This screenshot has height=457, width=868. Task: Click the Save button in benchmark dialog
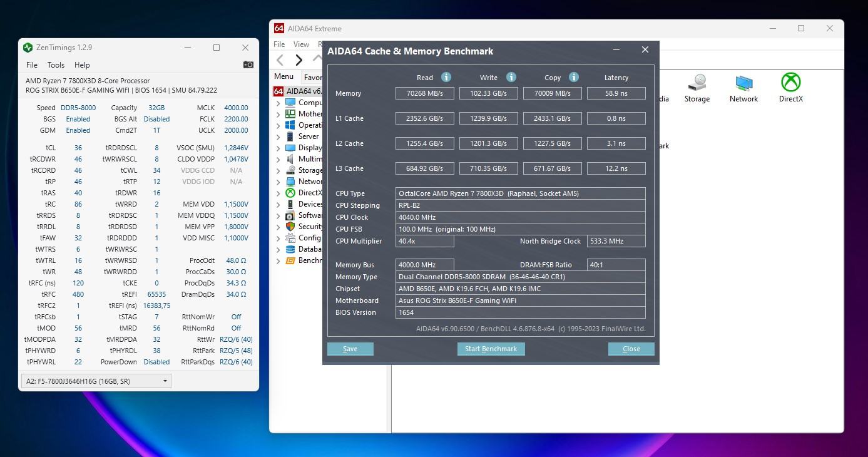point(350,349)
